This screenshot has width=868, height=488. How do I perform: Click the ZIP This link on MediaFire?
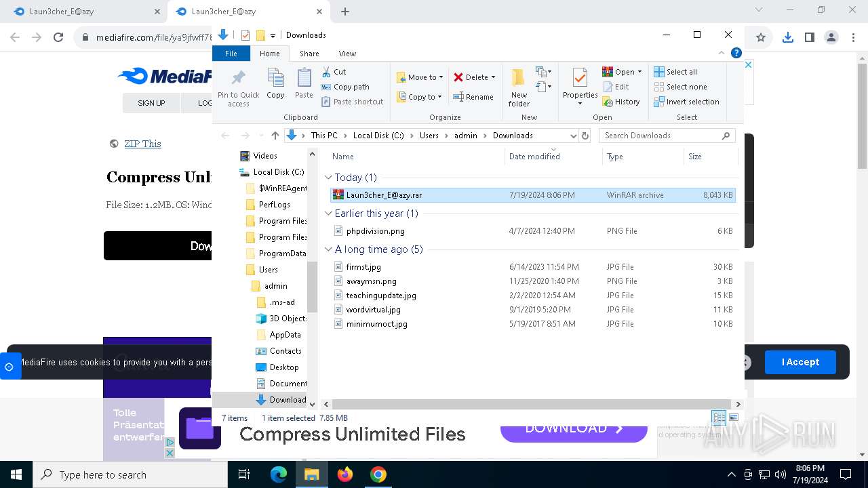(x=142, y=144)
